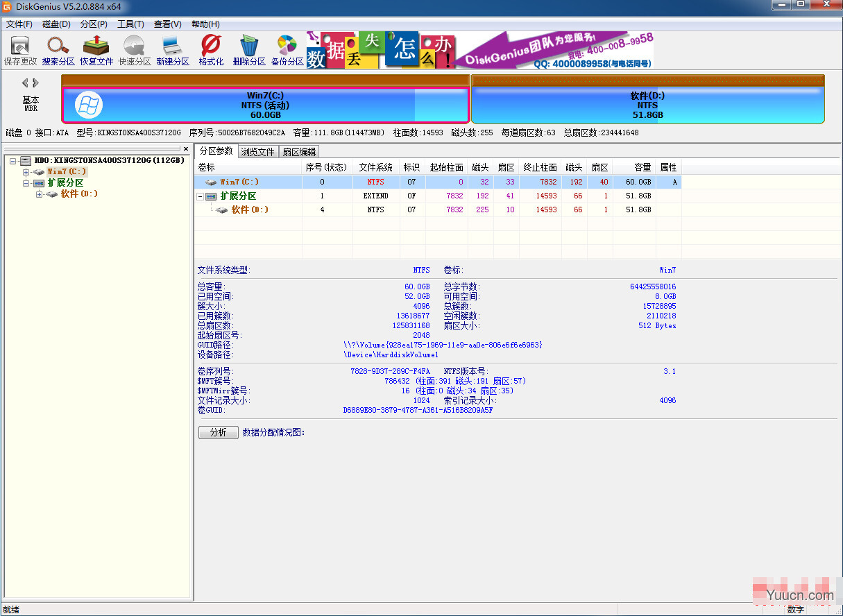Viewport: 843px width, 616px height.
Task: Switch to the 分区参数 tab
Action: pyautogui.click(x=216, y=151)
